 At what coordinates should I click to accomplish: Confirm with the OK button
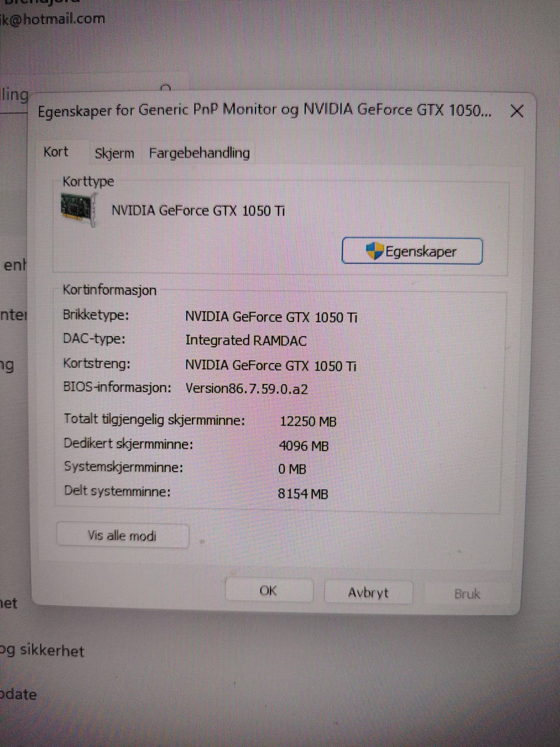click(269, 591)
